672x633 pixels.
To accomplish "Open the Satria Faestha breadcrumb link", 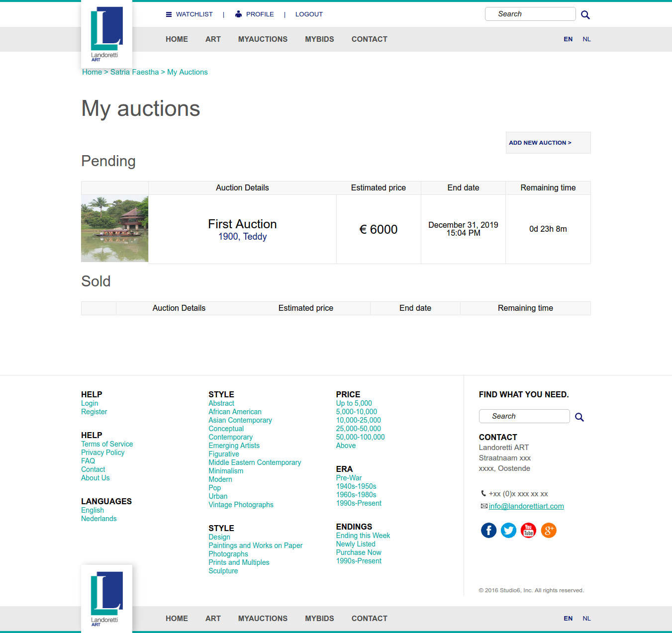I will coord(134,72).
